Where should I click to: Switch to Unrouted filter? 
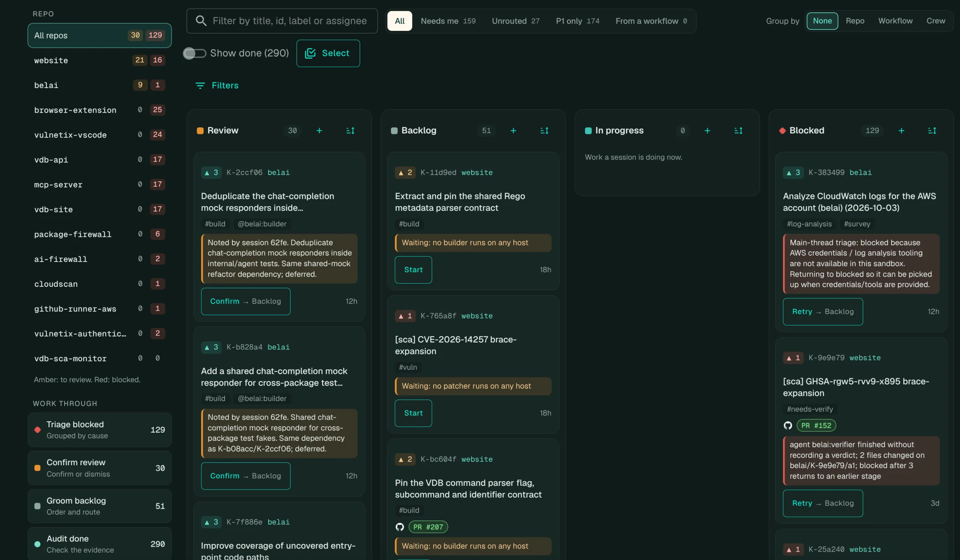pos(516,21)
